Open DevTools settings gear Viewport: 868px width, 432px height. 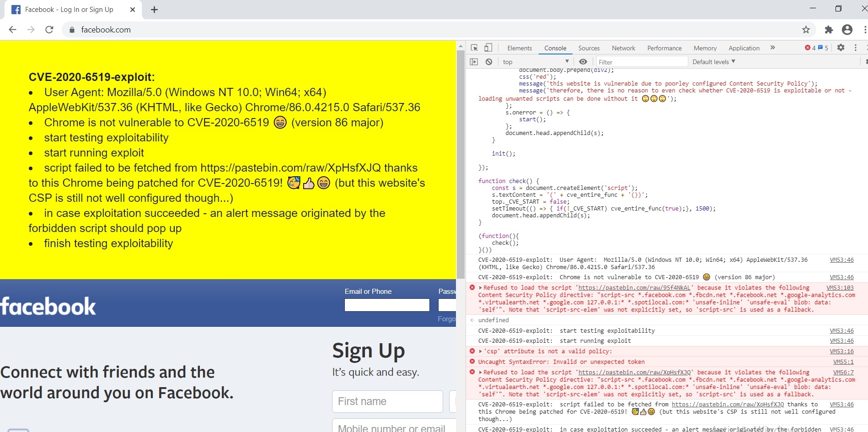coord(841,48)
